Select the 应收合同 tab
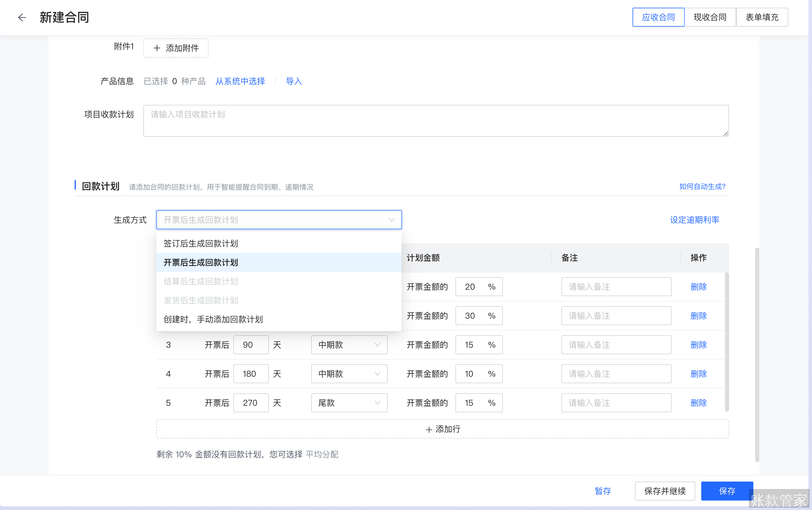The width and height of the screenshot is (812, 510). point(658,17)
